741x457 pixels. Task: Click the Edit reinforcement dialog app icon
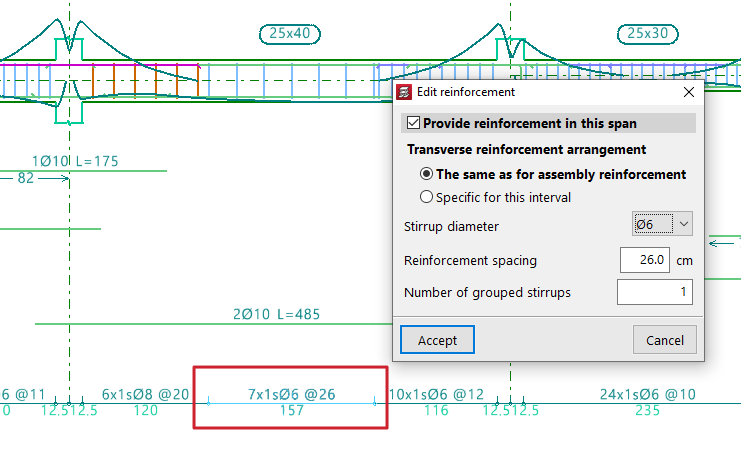(404, 92)
